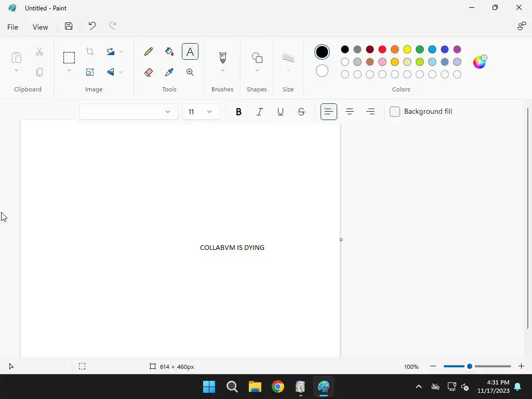Expand the Rotate options chevron
Viewport: 532px width, 399px height.
121,51
